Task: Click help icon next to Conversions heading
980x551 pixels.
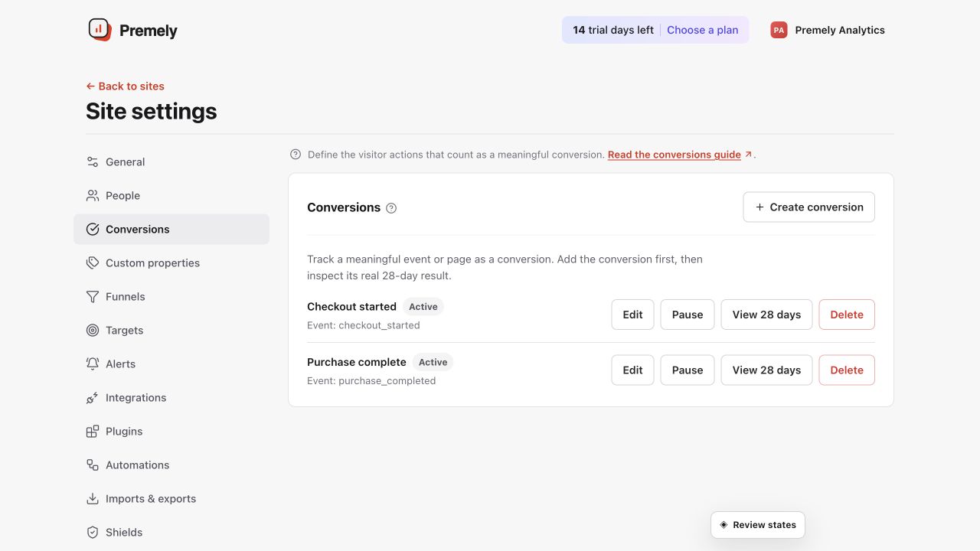Action: (391, 208)
